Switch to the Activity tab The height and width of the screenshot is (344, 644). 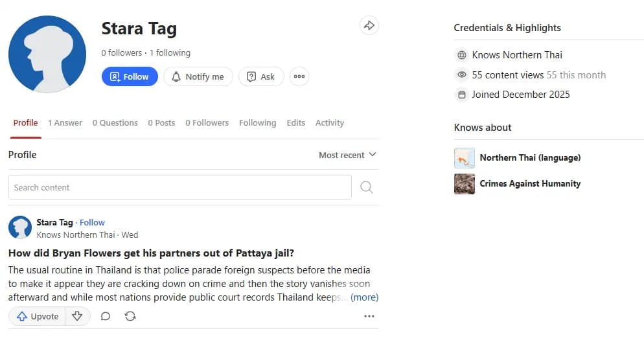click(329, 122)
